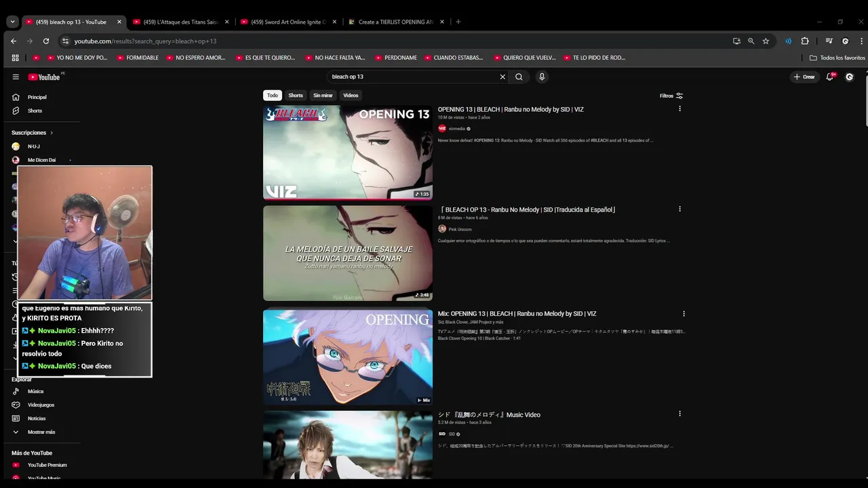Open a new browser tab
Viewport: 868px width, 488px height.
[458, 22]
